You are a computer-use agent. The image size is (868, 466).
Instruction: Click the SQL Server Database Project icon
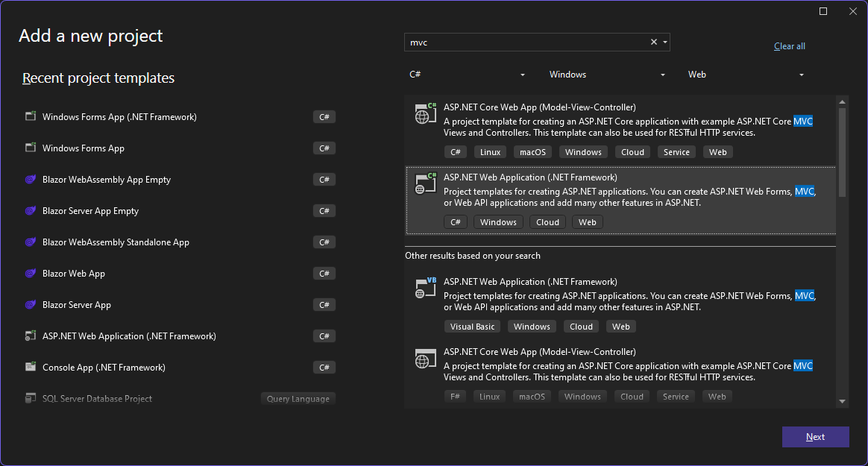(x=31, y=399)
